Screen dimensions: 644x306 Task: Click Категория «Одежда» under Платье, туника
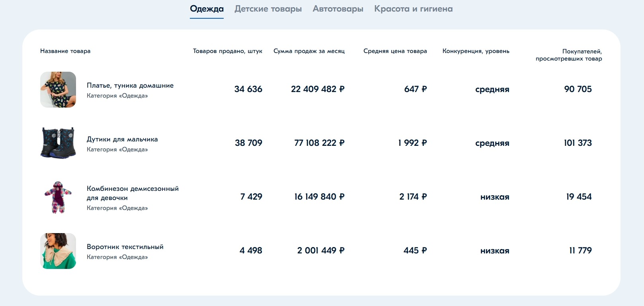[117, 96]
